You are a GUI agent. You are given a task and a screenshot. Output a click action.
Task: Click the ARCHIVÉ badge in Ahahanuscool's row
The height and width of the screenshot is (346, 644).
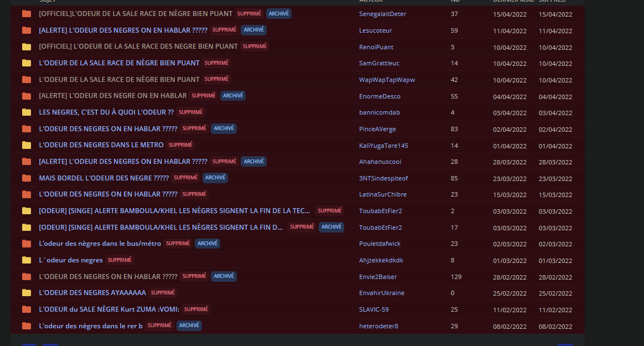(254, 162)
